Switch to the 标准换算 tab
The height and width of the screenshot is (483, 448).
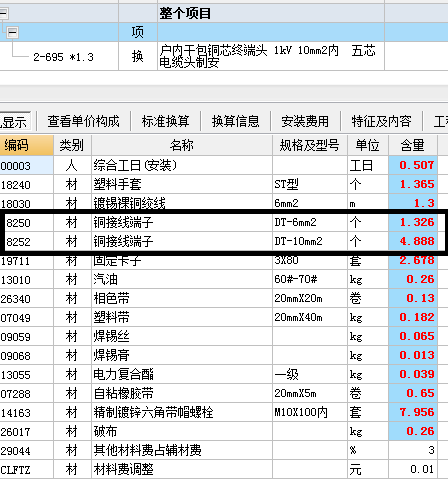point(166,121)
